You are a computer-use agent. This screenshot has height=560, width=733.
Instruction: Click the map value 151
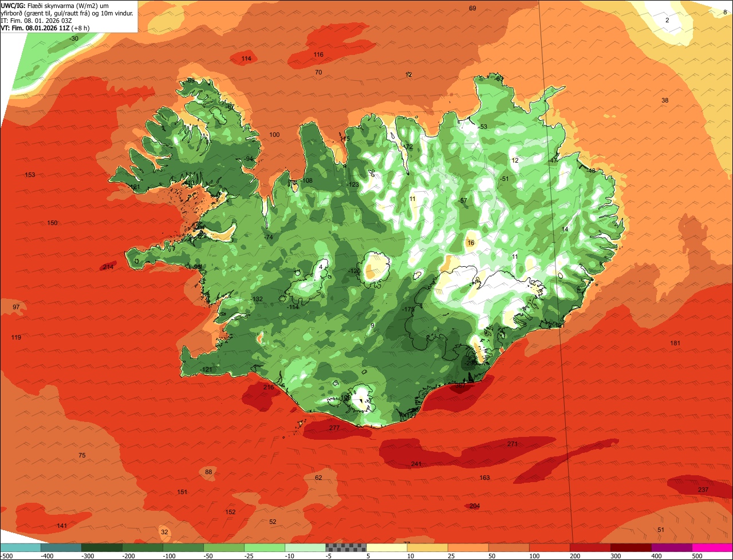(x=182, y=492)
